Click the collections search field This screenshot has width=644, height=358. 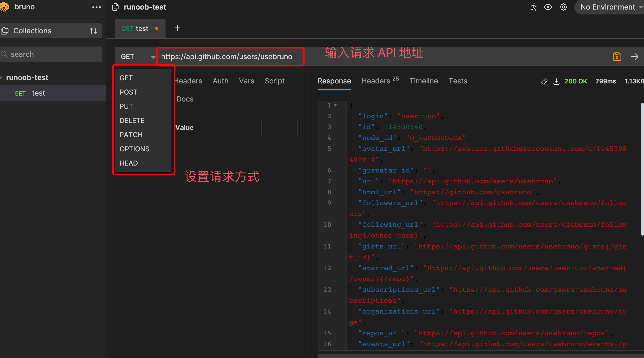click(x=52, y=54)
